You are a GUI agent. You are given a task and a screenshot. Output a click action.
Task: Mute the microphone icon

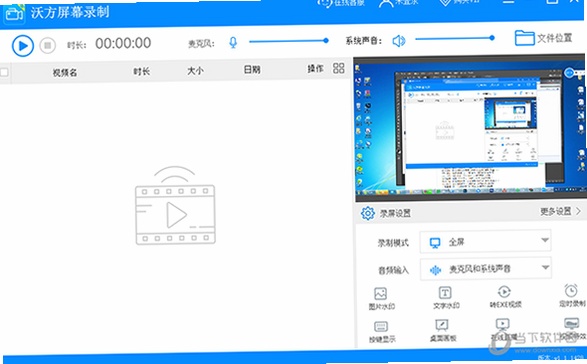tap(233, 42)
